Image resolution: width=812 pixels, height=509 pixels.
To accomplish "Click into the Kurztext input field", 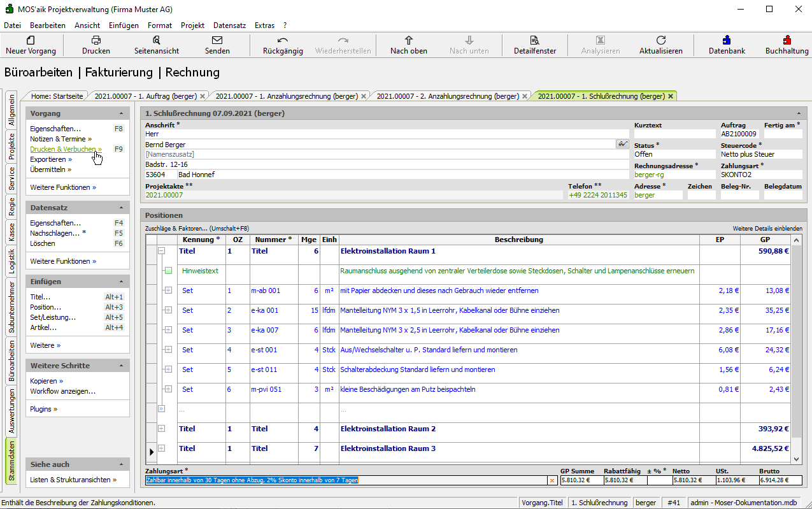I will pos(674,134).
